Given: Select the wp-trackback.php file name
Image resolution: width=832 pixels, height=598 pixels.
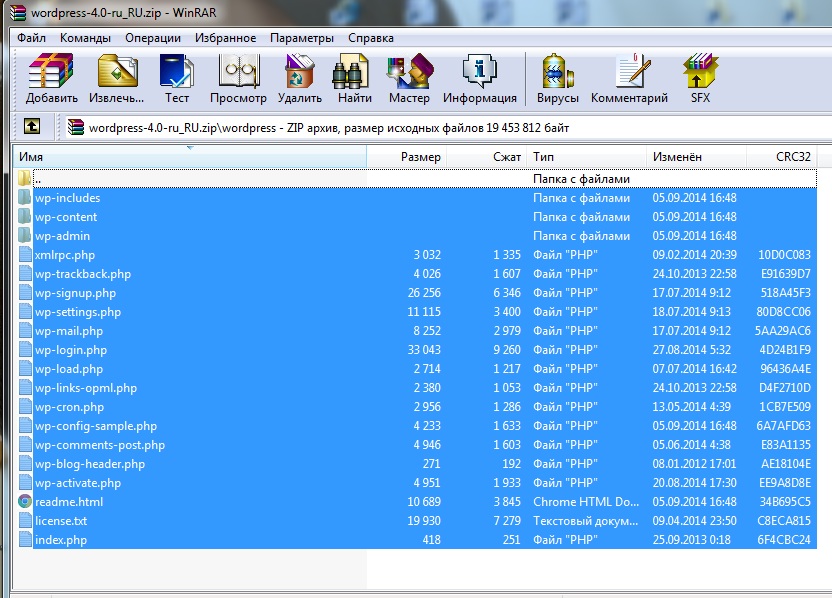Looking at the screenshot, I should pos(83,274).
